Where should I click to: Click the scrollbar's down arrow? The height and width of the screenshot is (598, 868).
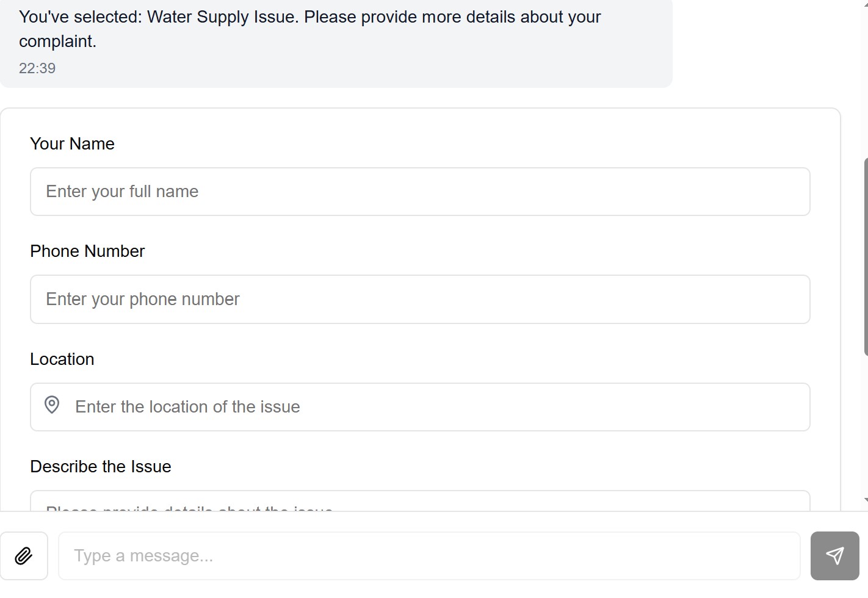(866, 500)
